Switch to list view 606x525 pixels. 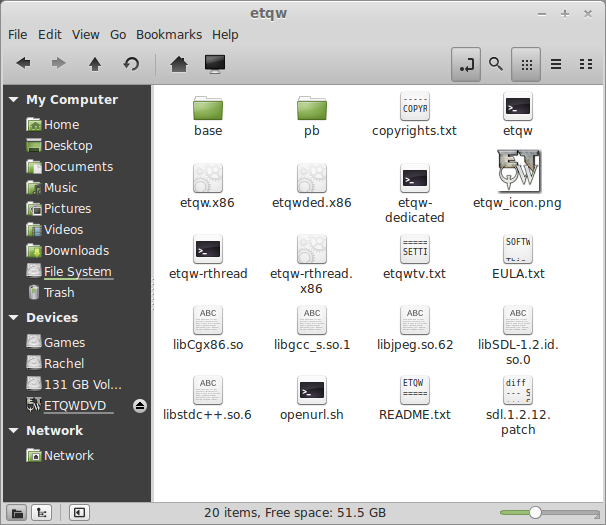(x=556, y=64)
